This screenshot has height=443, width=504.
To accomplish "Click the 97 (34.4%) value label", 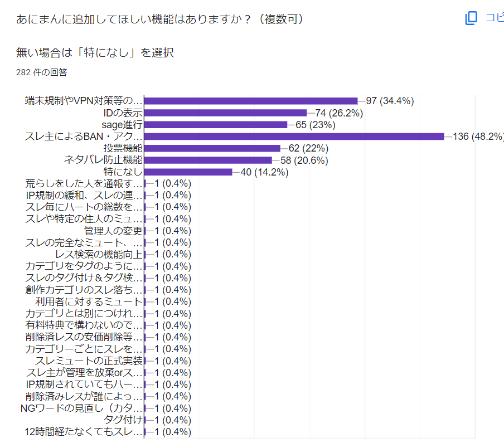I will pos(390,101).
